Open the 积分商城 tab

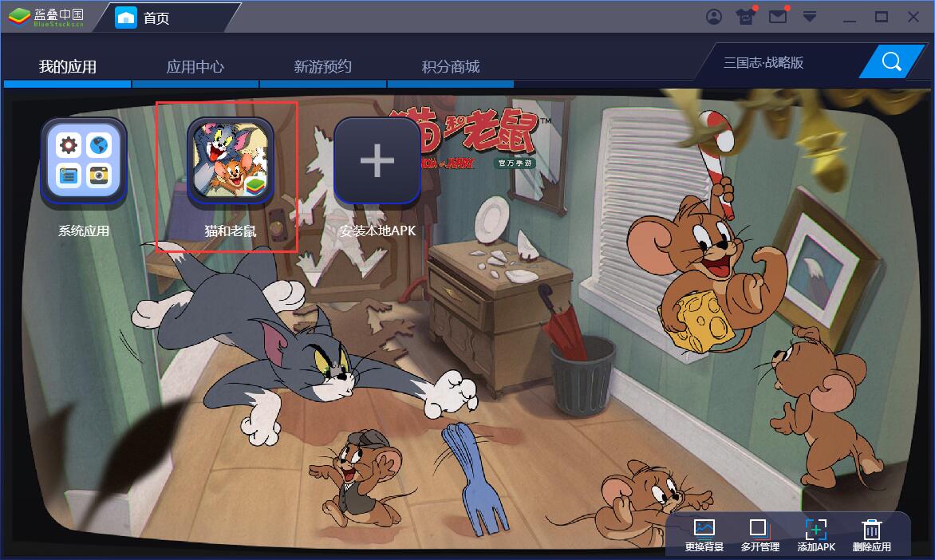pos(452,67)
